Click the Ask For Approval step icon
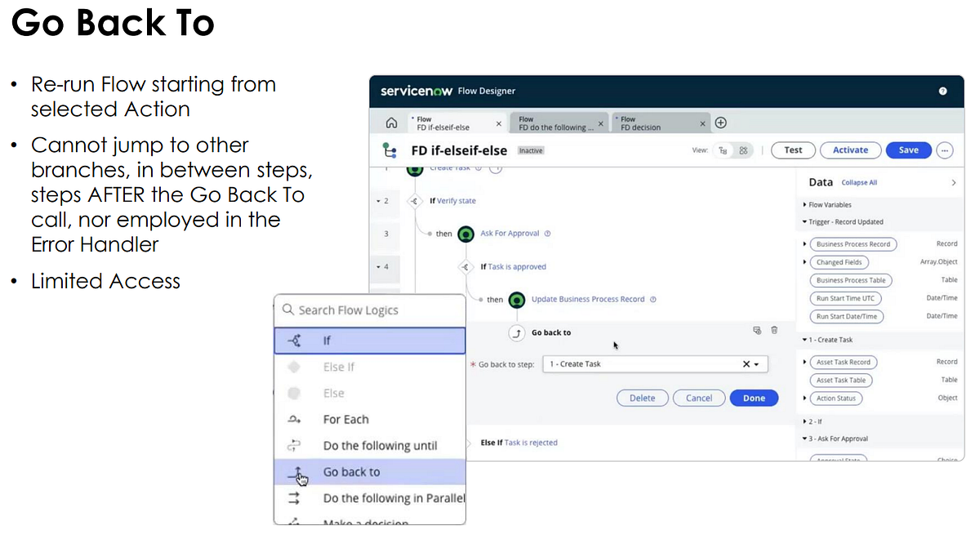The width and height of the screenshot is (980, 535). tap(466, 233)
